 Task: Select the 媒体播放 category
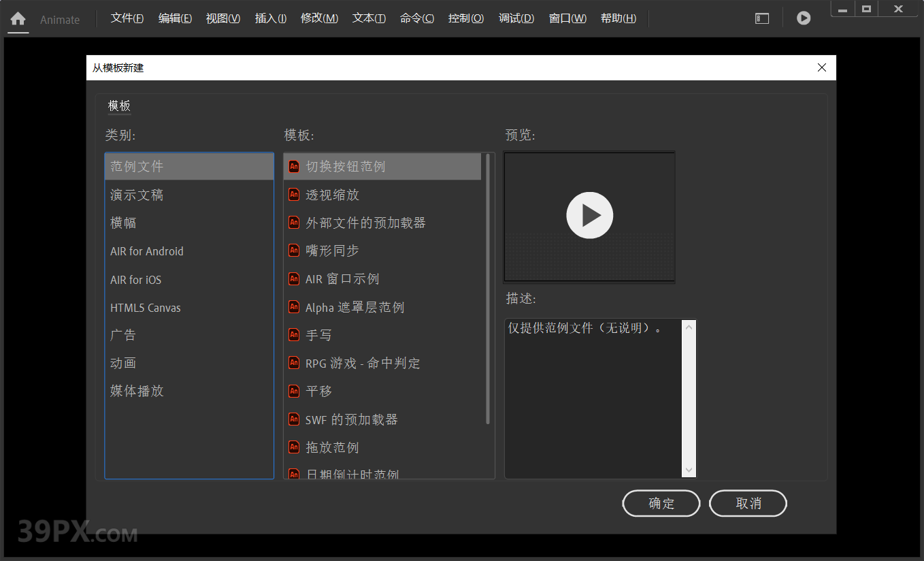(x=189, y=391)
